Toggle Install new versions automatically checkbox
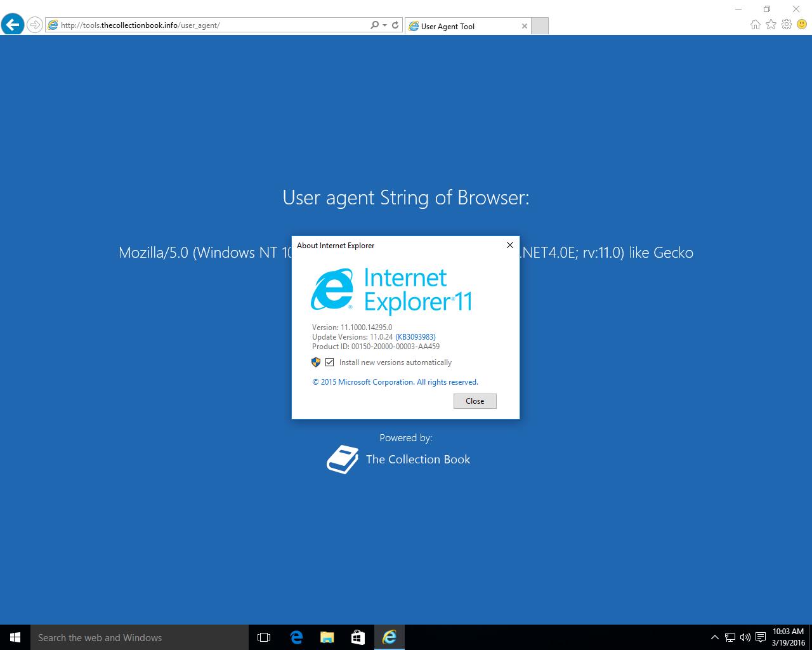The width and height of the screenshot is (812, 650). [329, 362]
